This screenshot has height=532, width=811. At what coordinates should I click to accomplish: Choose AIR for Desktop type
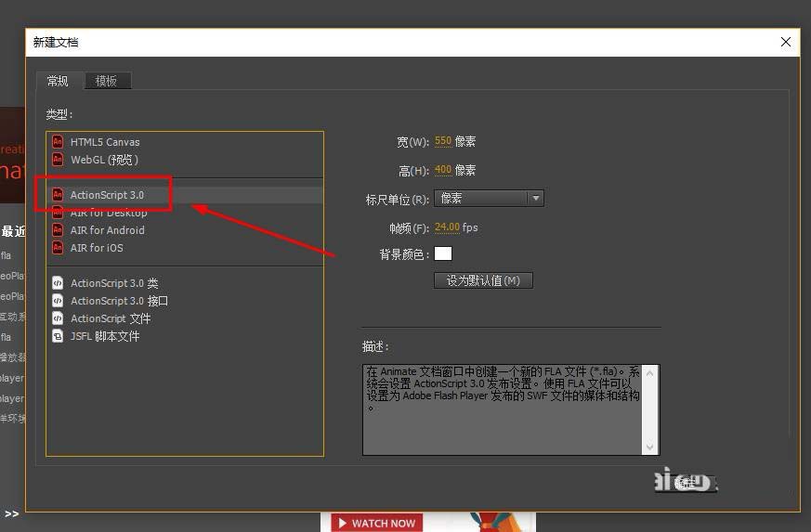[185, 213]
